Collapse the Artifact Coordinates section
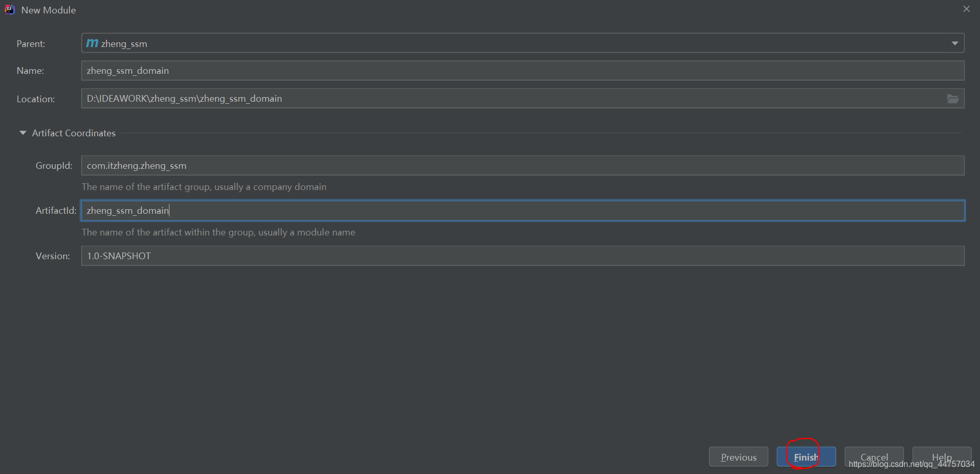 click(x=23, y=133)
